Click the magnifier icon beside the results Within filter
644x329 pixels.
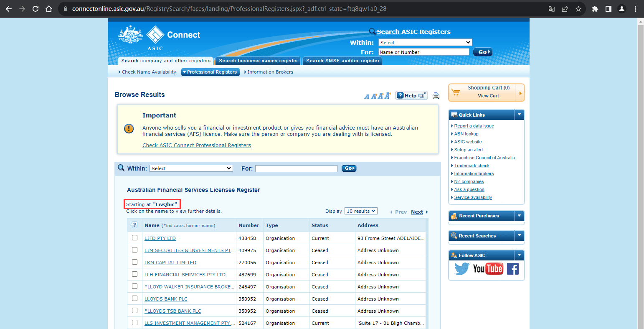[121, 168]
